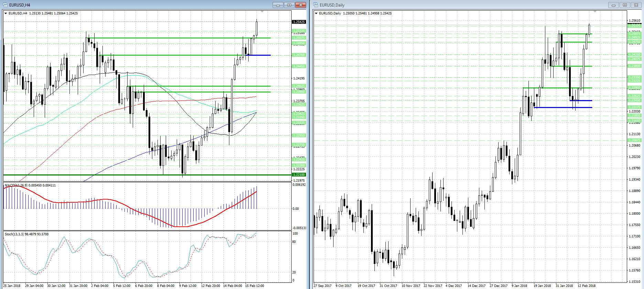Restore the EURUSD,H4 chart window

pos(289,5)
